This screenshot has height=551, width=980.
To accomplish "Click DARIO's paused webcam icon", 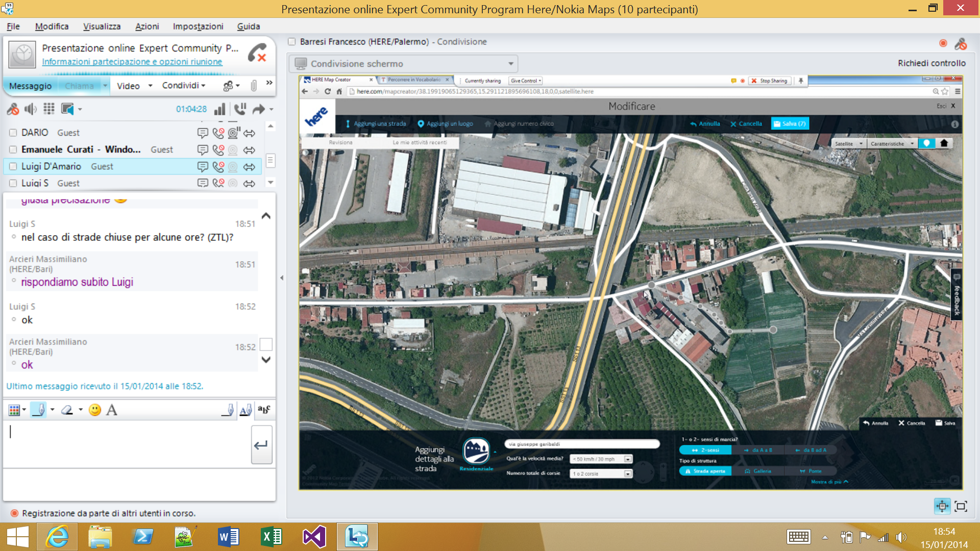I will point(234,133).
